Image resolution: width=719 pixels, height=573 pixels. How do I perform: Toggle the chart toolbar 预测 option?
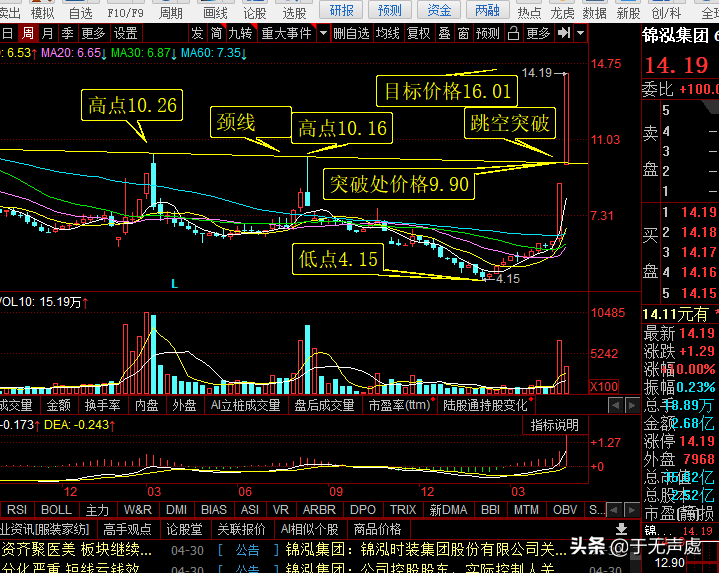click(x=487, y=33)
